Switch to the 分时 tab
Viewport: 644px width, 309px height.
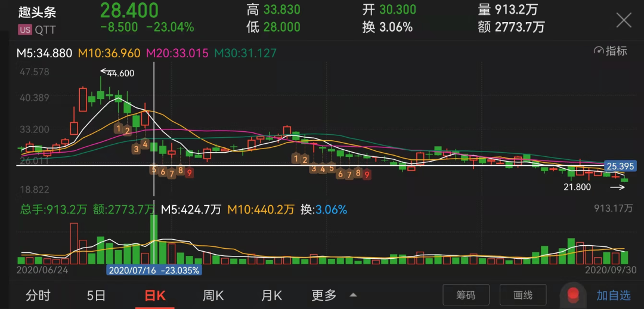tap(39, 295)
